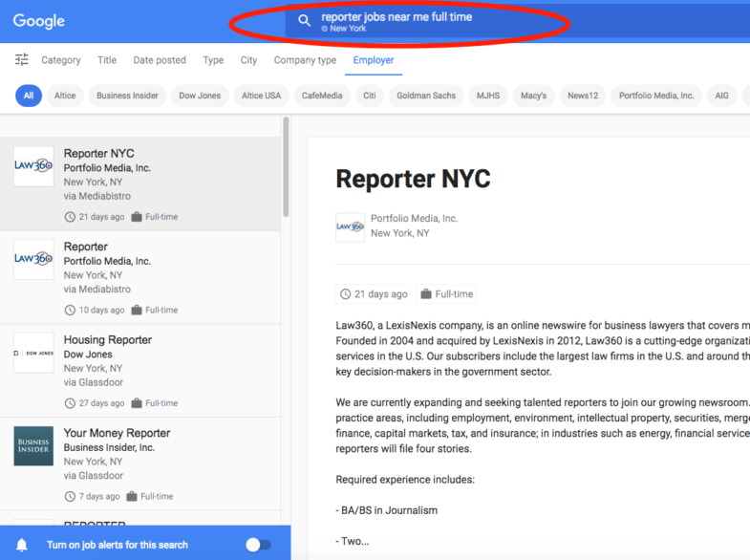
Task: Click clock icon beside 27 days ago
Action: pyautogui.click(x=70, y=403)
